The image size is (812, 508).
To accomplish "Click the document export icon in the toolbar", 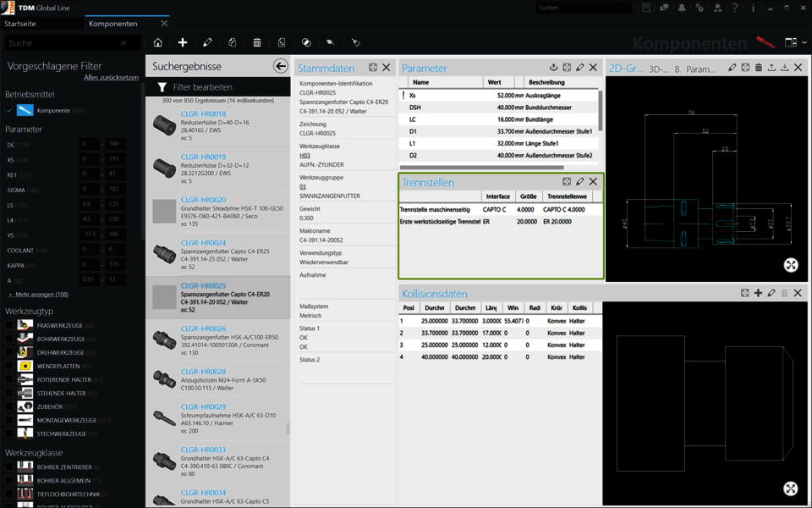I will click(x=282, y=42).
